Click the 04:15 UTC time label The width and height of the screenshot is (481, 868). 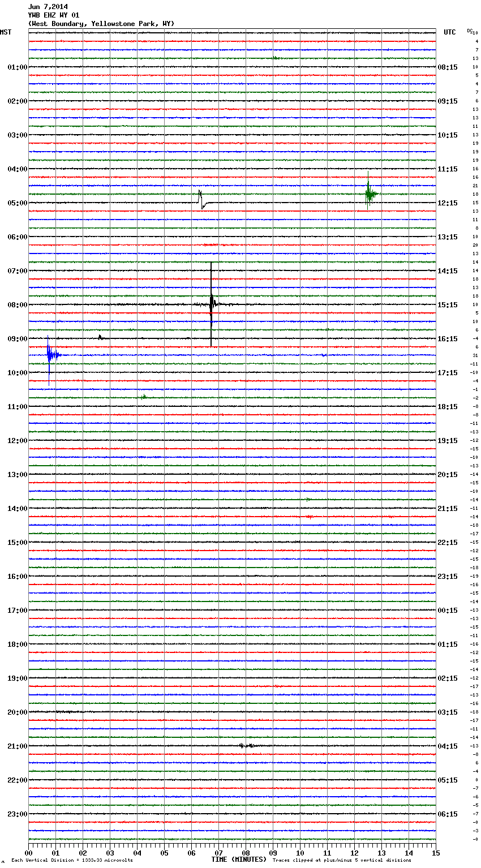(448, 746)
